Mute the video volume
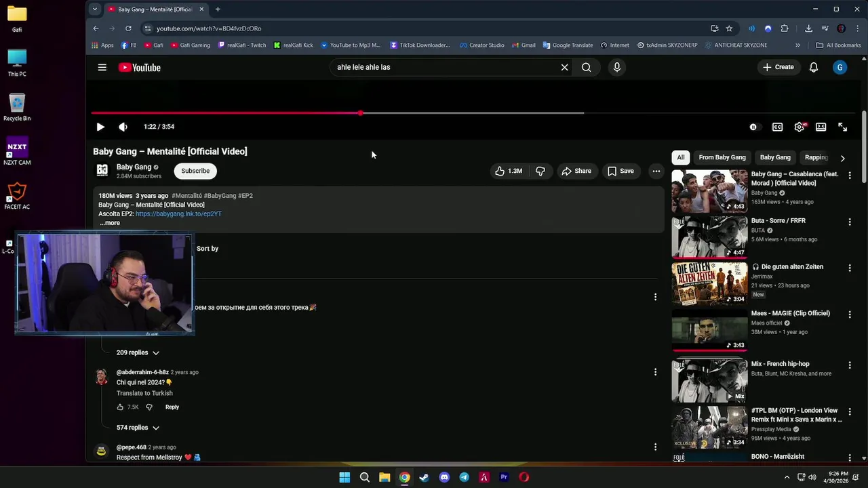Viewport: 868px width, 488px height. [x=123, y=127]
